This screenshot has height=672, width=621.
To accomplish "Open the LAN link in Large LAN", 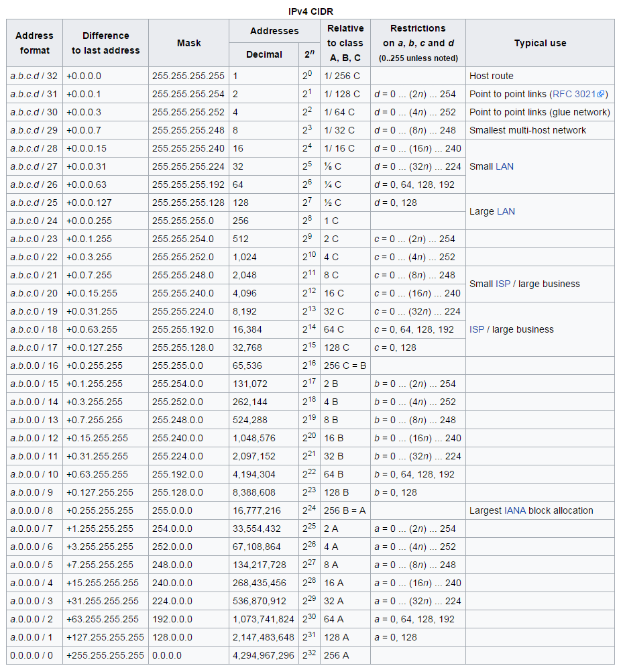I will click(506, 211).
